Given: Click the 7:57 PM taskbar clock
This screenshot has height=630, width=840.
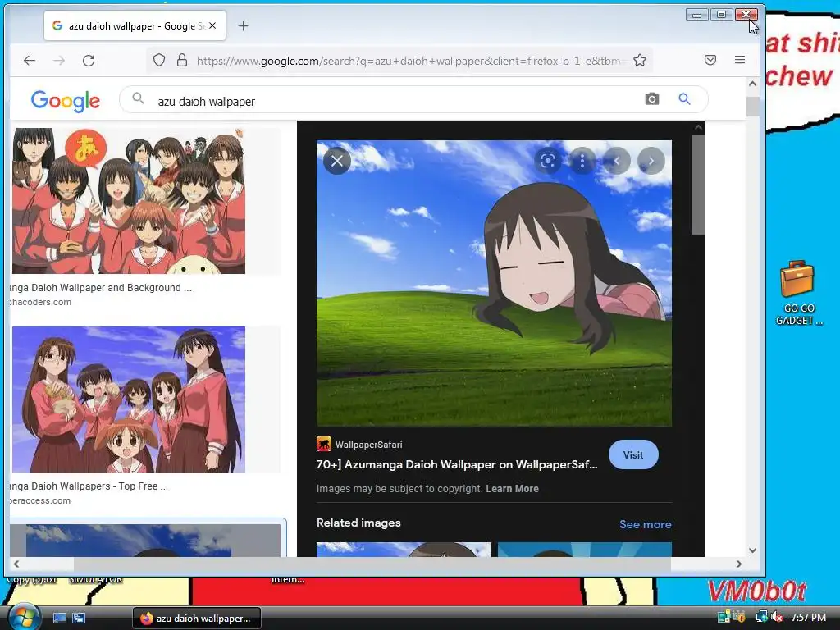Looking at the screenshot, I should coord(808,617).
